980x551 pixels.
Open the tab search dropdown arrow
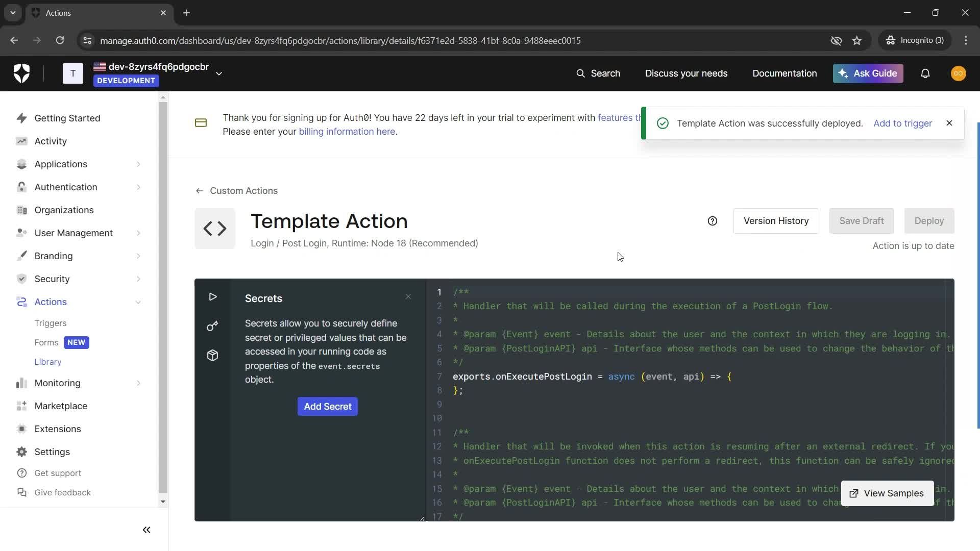coord(13,13)
